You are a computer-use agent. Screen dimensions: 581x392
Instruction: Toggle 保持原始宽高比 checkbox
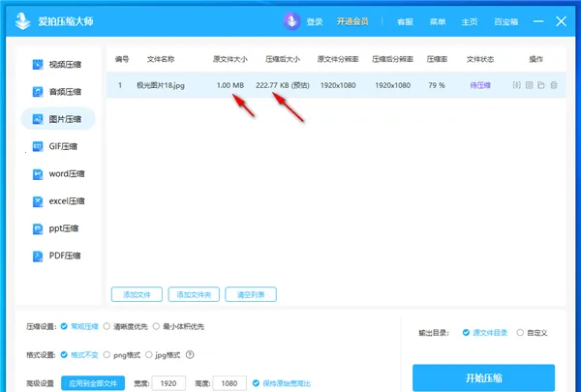(282, 383)
